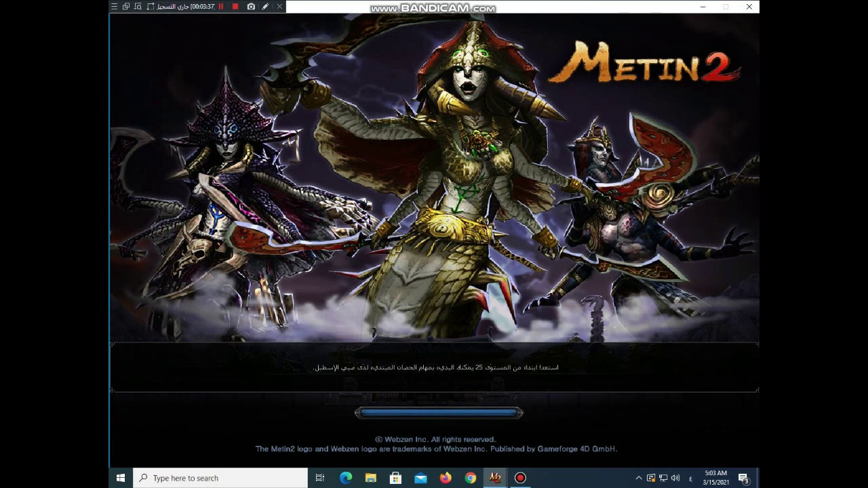Open the network status tray icon
The image size is (868, 488).
tap(663, 478)
